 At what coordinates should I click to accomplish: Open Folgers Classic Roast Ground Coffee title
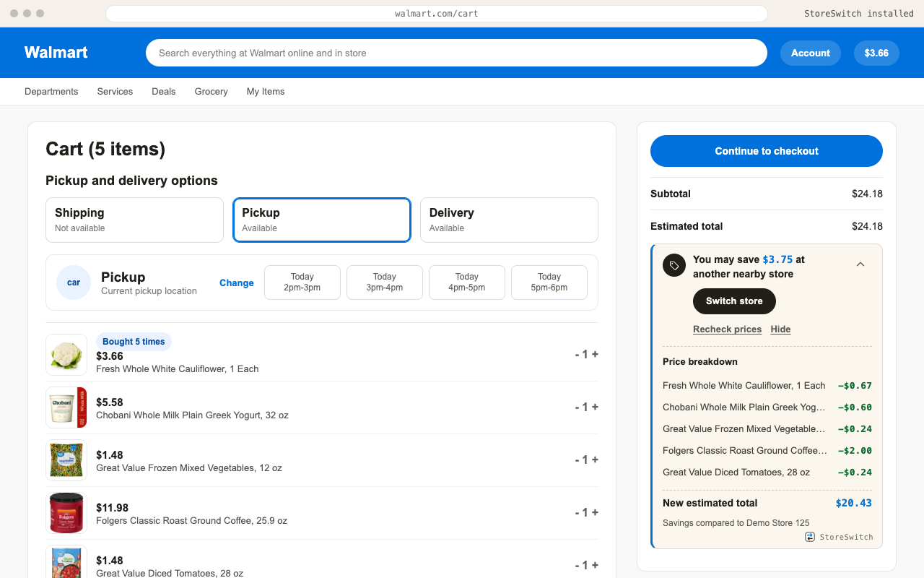click(x=191, y=520)
